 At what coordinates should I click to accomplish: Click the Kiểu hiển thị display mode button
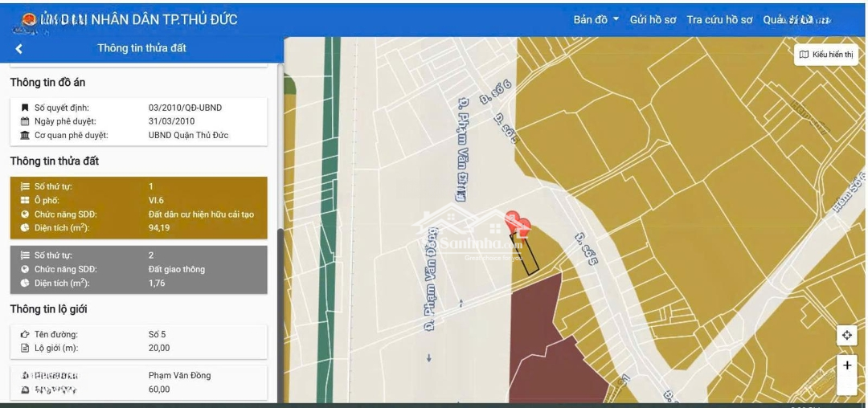coord(826,55)
